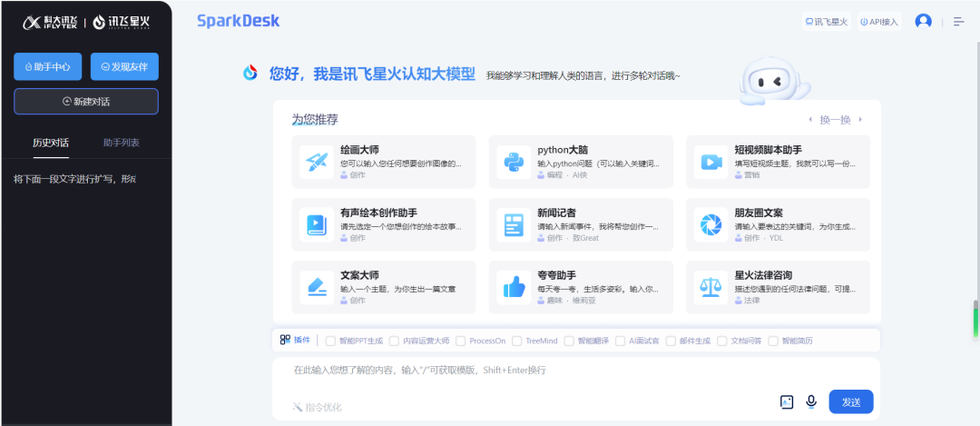Open the 星火法律咨询 card title
980x426 pixels.
(763, 275)
